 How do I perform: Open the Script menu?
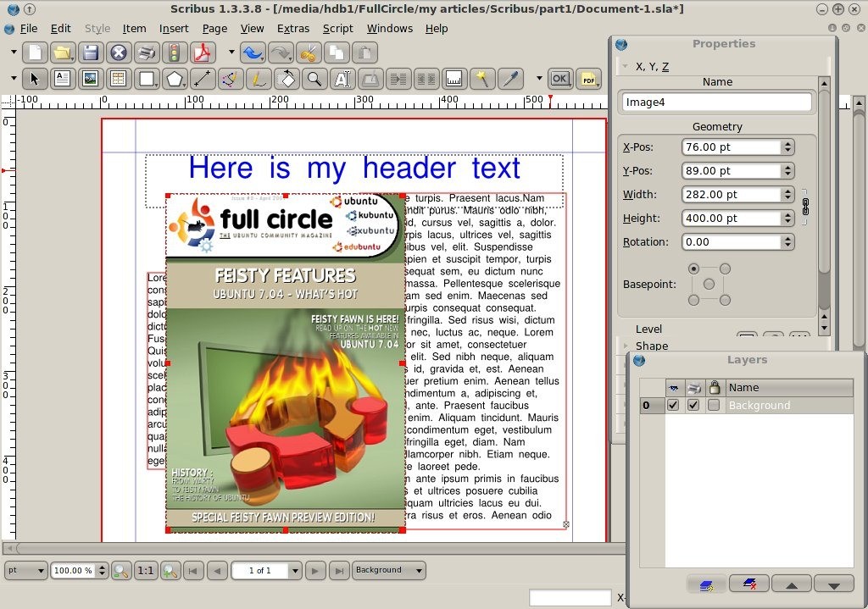337,29
